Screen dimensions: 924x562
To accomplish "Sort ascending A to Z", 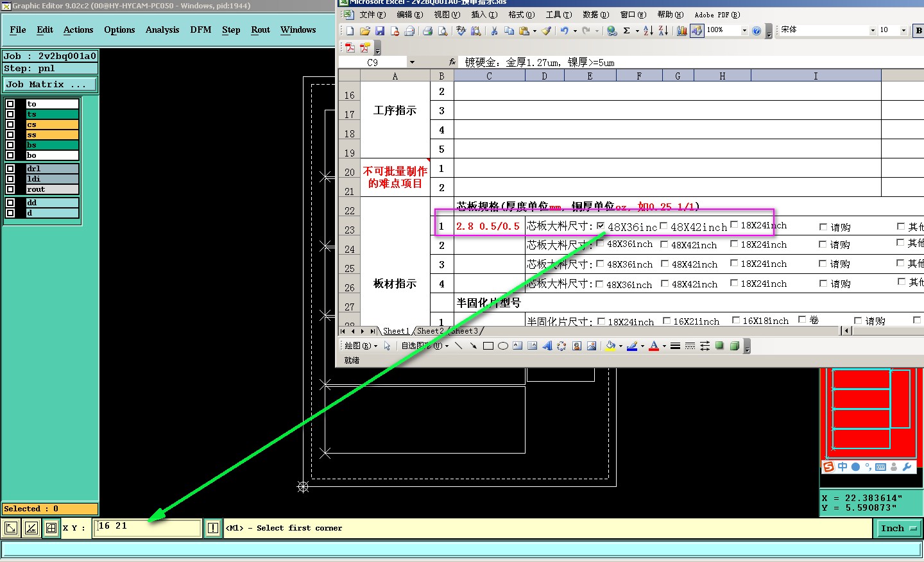I will coord(648,30).
